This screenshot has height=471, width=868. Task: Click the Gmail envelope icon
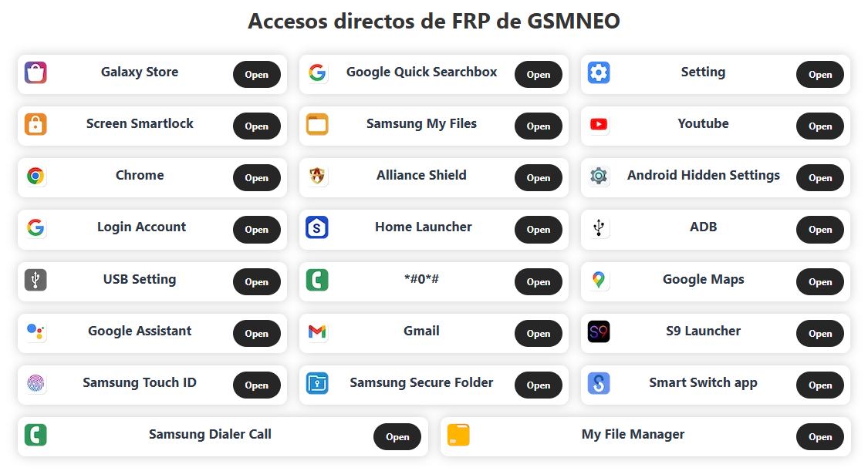pyautogui.click(x=317, y=331)
